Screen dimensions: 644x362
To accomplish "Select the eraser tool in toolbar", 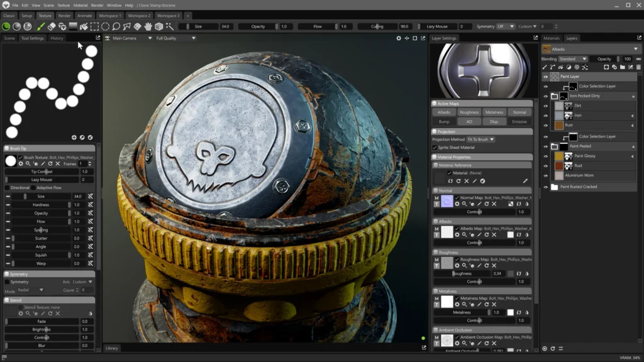I will tap(52, 26).
